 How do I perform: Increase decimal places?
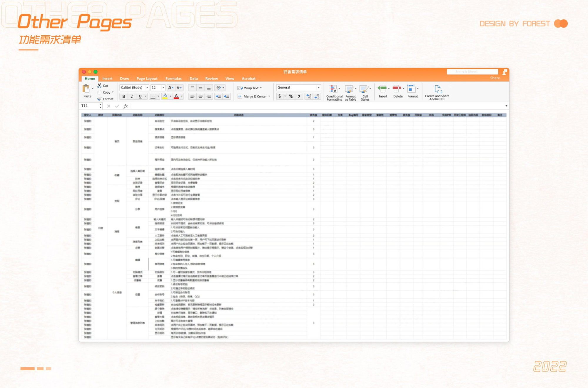click(x=309, y=96)
